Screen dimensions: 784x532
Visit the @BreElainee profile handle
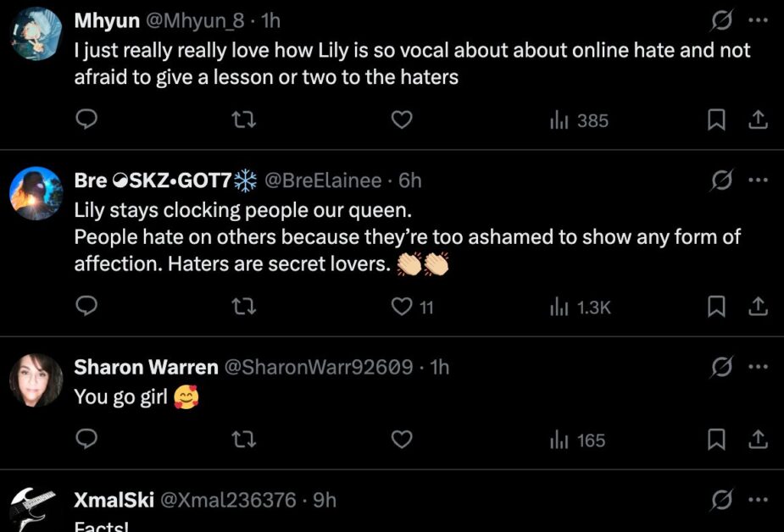323,180
